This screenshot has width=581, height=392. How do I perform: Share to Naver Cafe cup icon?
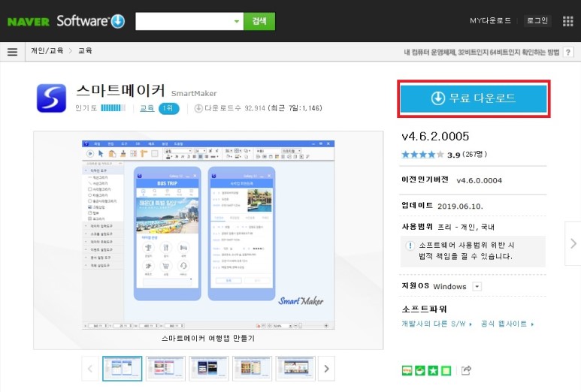(x=420, y=370)
